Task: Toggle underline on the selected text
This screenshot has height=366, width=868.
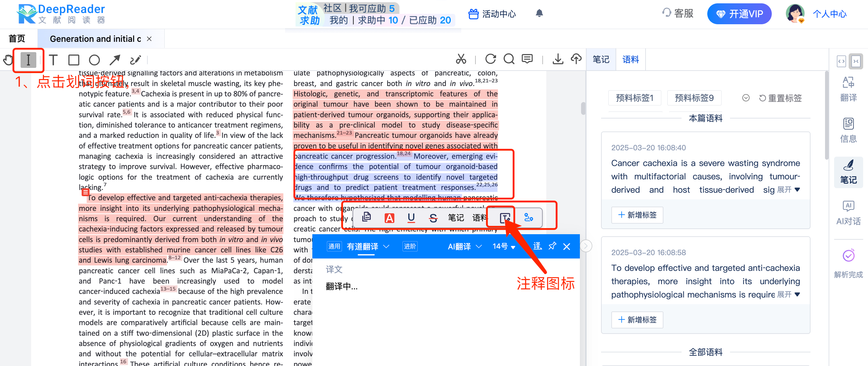Action: pyautogui.click(x=411, y=218)
